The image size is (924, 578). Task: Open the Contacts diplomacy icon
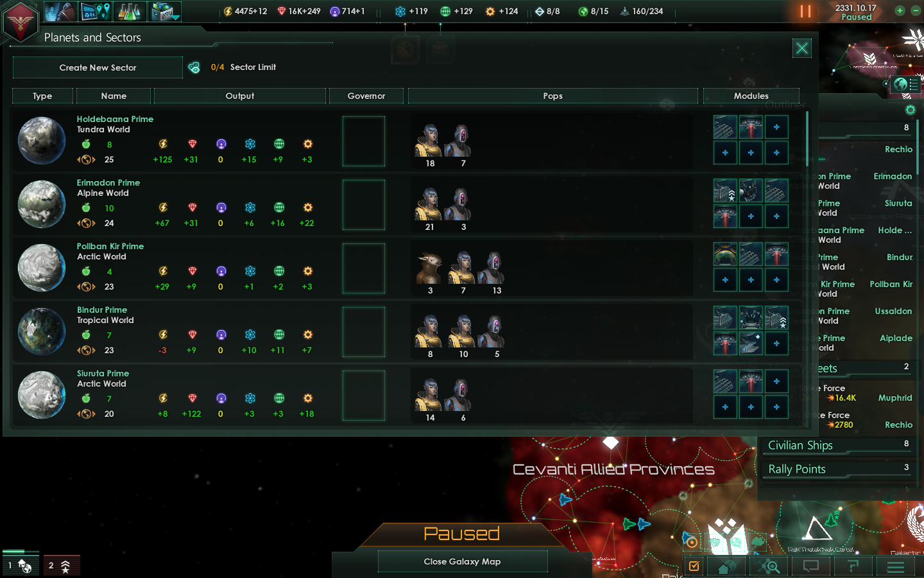point(60,11)
